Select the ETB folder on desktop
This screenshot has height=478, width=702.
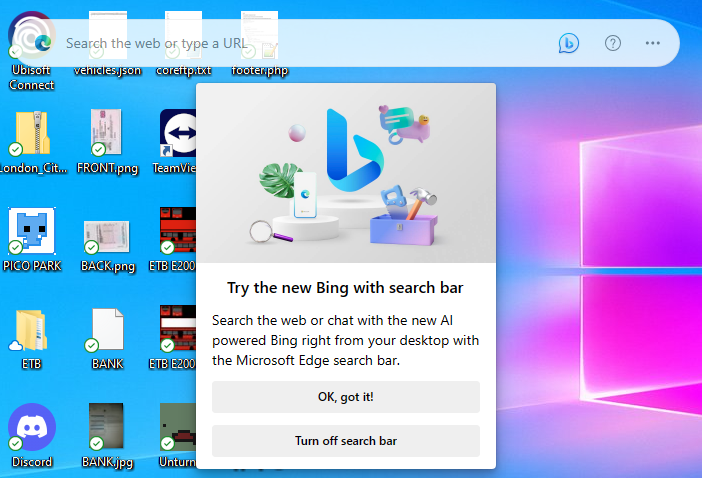[x=31, y=330]
